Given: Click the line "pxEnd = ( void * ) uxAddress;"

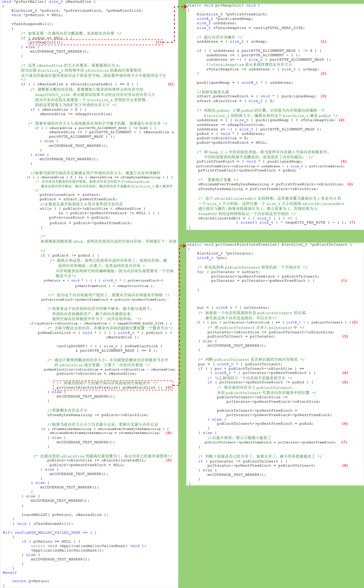Looking at the screenshot, I should [230, 134].
